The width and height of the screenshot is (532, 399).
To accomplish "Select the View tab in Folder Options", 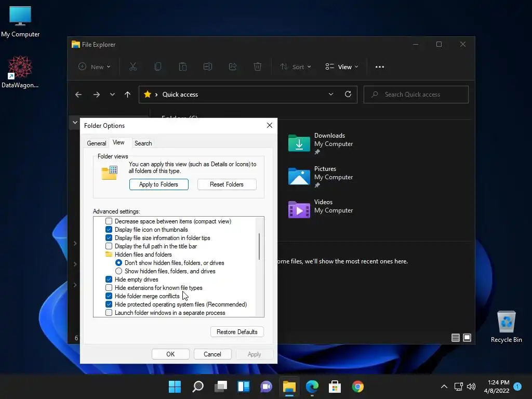I will click(118, 142).
